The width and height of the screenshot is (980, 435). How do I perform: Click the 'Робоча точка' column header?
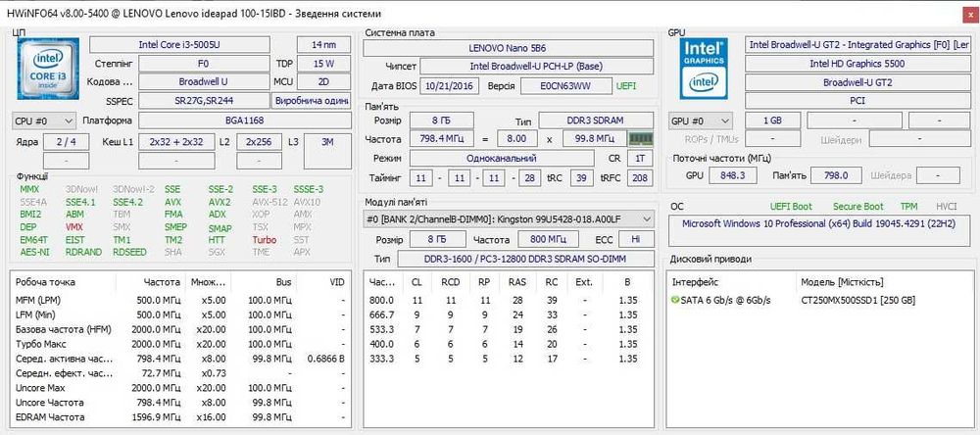[x=63, y=282]
